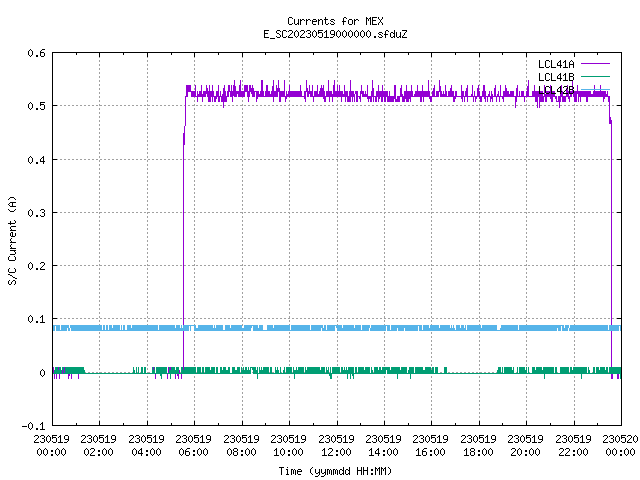This screenshot has height=480, width=640.
Task: Click the 'S/C Current (A)' y-axis label
Action: 13,240
